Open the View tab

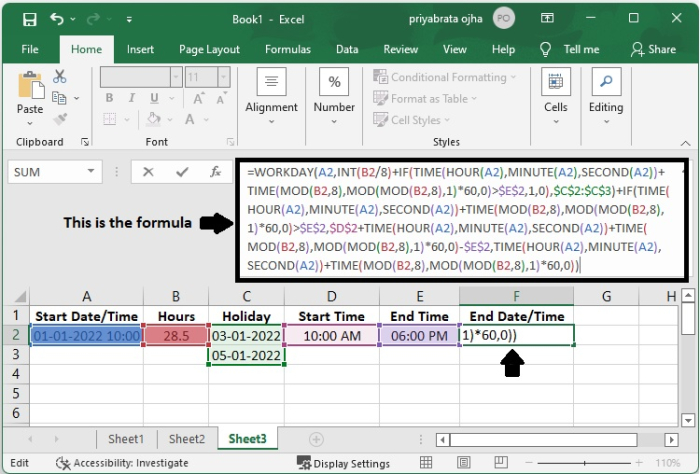(454, 49)
